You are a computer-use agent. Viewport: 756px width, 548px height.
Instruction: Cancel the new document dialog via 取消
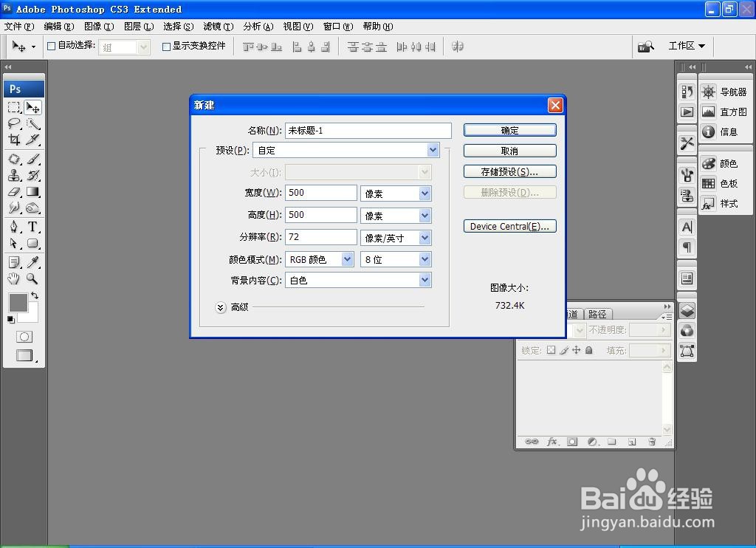click(509, 151)
